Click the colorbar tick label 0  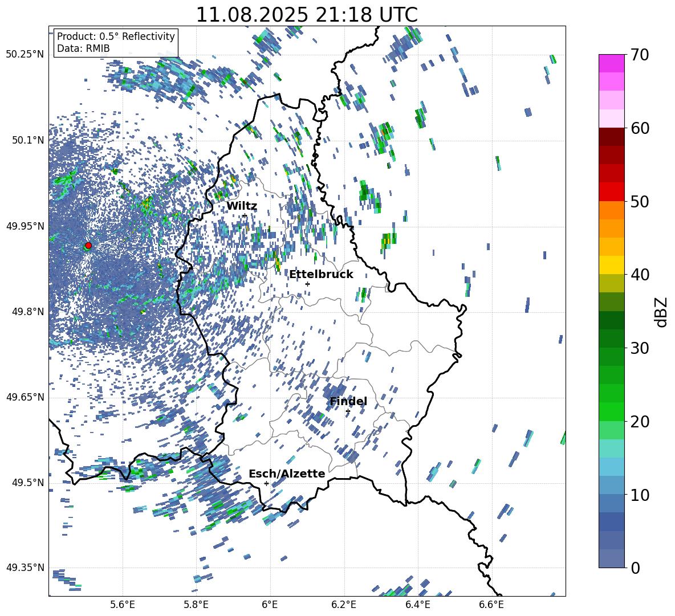point(635,568)
